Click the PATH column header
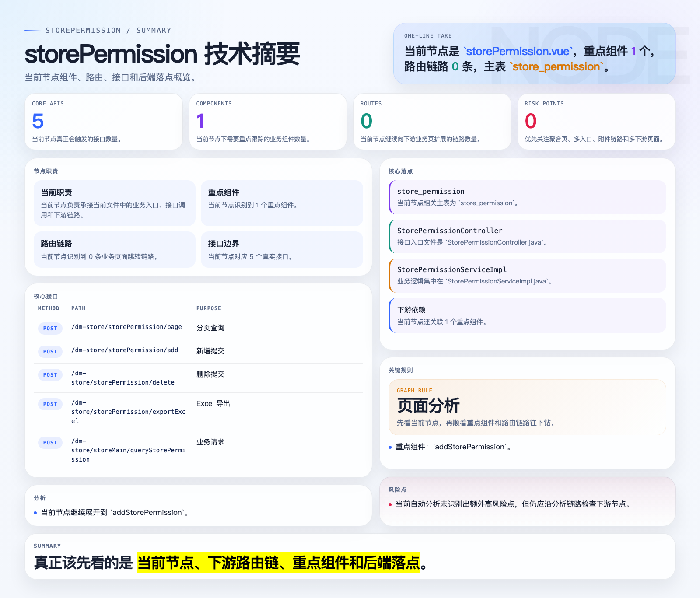This screenshot has height=598, width=700. tap(78, 308)
